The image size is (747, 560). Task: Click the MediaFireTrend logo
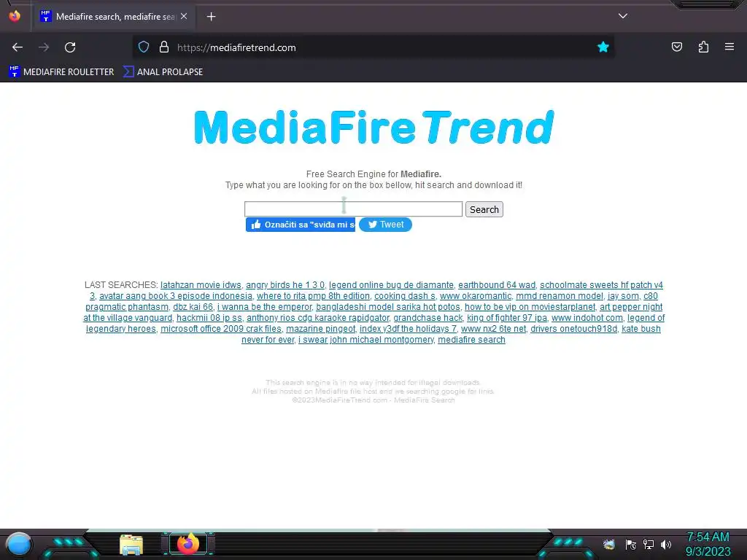click(374, 127)
